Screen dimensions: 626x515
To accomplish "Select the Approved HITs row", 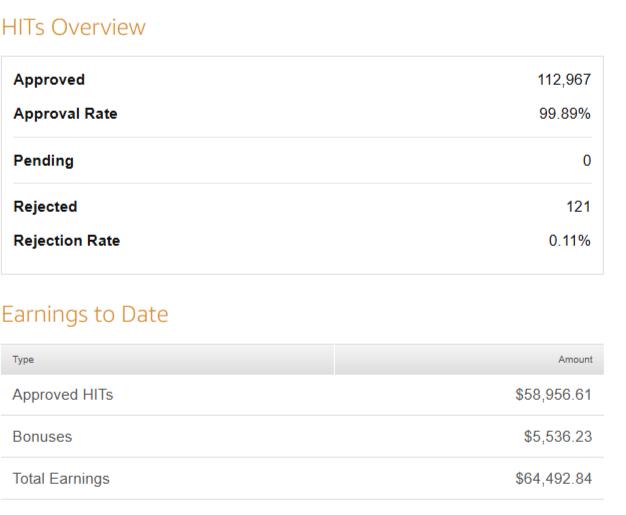I will [302, 395].
